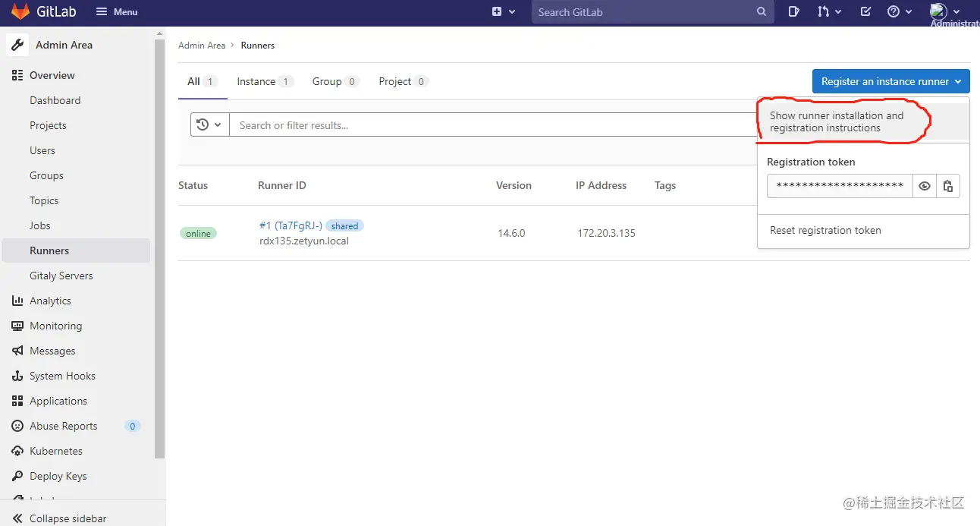Click Admin Area breadcrumb link
The image size is (980, 526).
point(202,46)
